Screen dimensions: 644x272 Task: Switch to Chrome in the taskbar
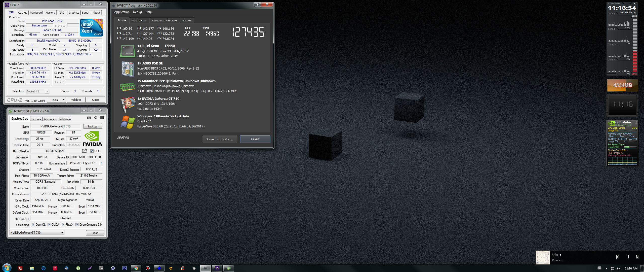pyautogui.click(x=136, y=268)
